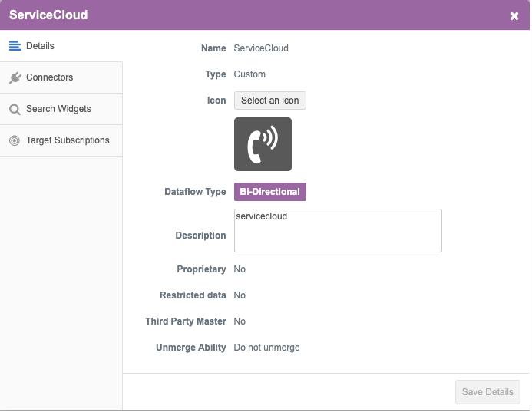
Task: Focus the Description text box
Action: tap(338, 231)
